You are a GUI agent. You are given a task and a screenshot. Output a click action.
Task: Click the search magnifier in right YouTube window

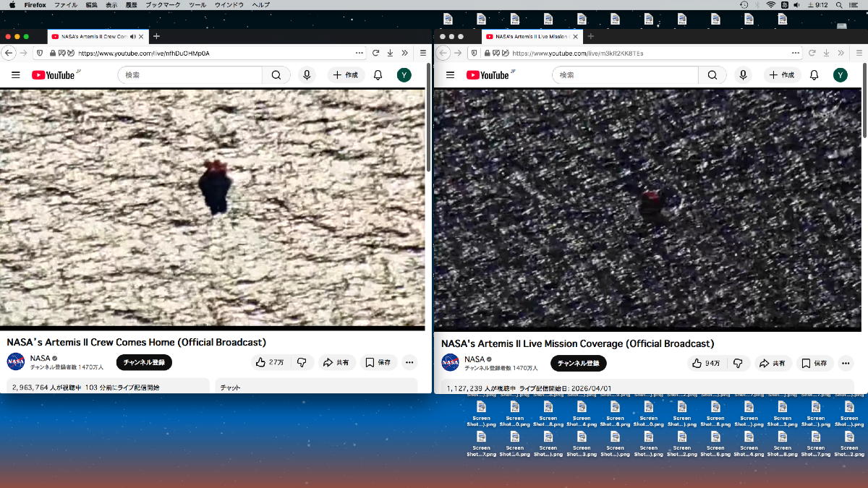coord(712,75)
